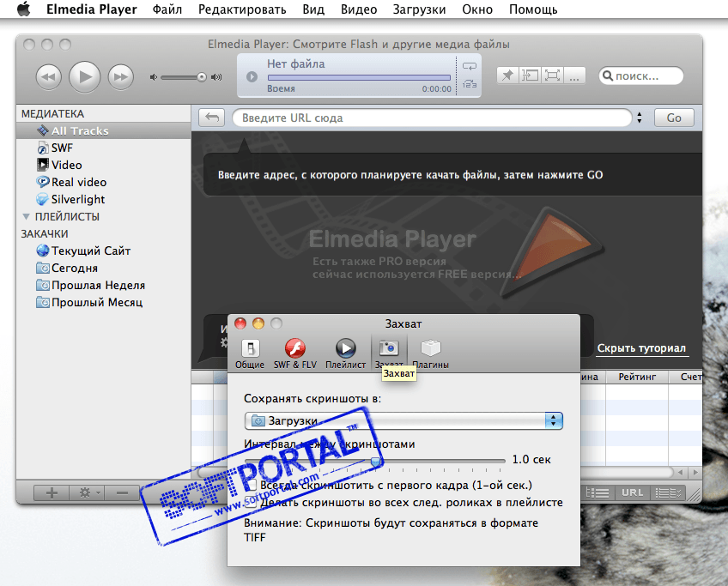Image resolution: width=728 pixels, height=586 pixels.
Task: Open the Общие preferences tab
Action: click(x=250, y=354)
